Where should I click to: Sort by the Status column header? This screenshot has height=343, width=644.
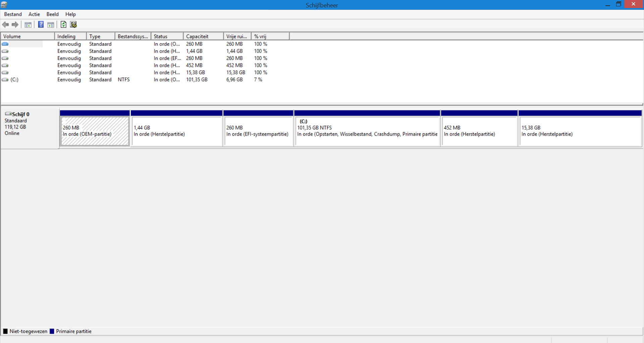click(167, 36)
